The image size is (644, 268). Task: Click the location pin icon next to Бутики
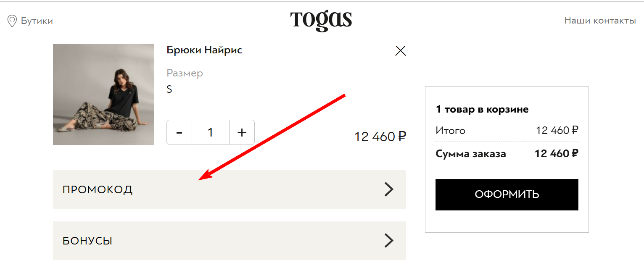12,21
